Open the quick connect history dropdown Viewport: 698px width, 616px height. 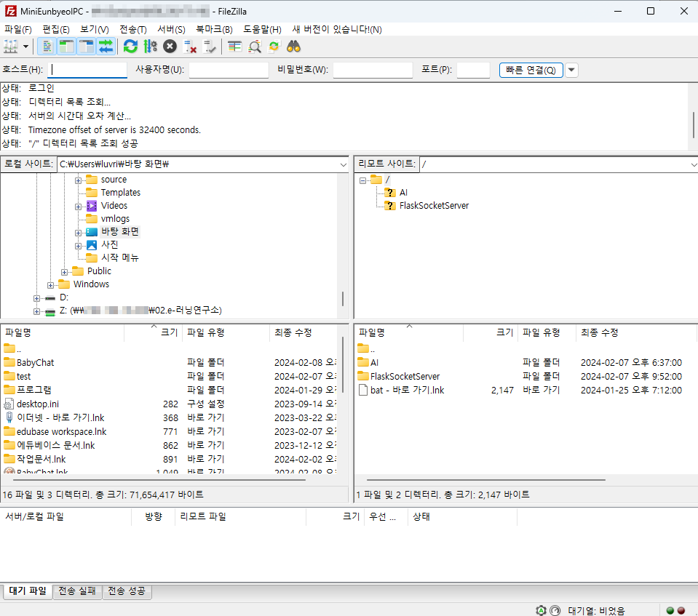coord(571,70)
